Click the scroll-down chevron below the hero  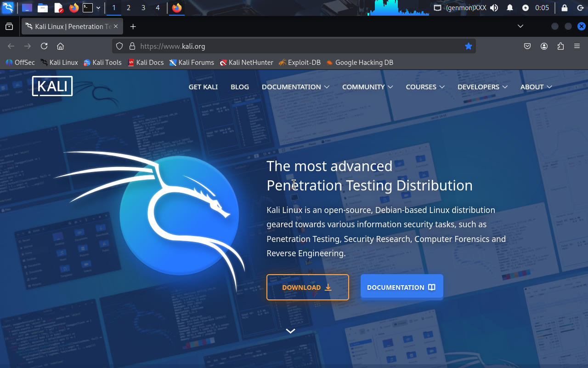tap(290, 331)
